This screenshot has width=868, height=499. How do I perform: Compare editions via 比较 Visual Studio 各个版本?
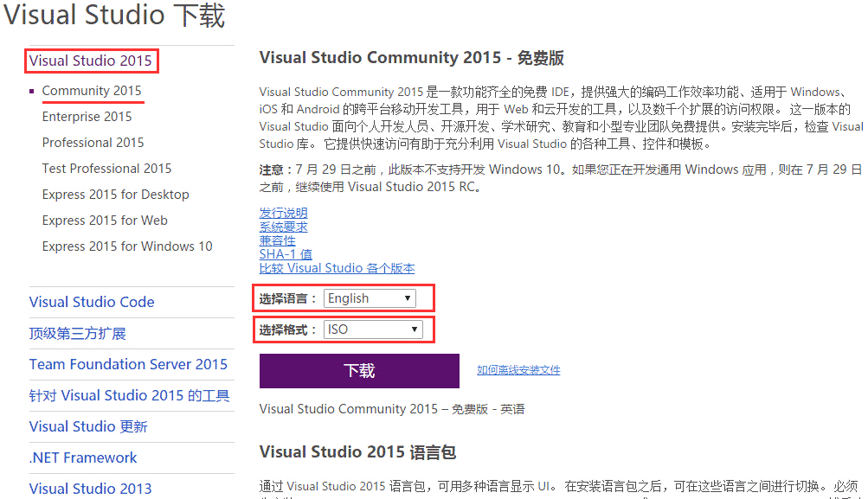tap(337, 268)
